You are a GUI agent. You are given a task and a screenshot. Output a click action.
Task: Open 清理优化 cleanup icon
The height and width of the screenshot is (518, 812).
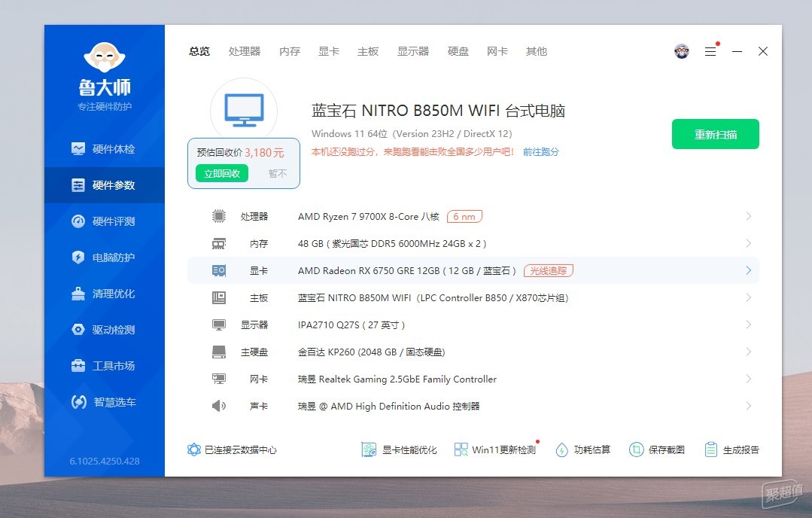tap(78, 294)
